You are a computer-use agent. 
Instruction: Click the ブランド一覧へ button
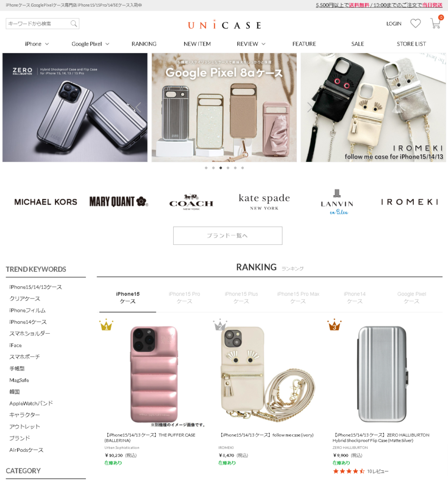click(x=228, y=235)
